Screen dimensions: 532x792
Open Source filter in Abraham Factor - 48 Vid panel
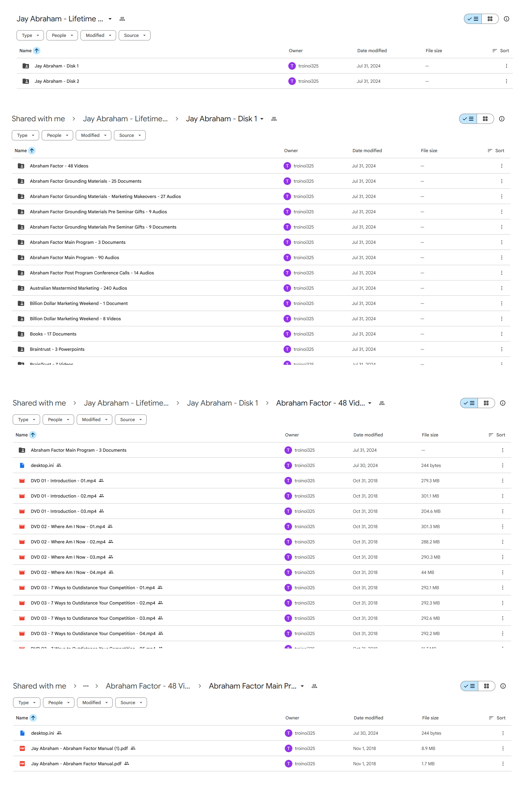(x=131, y=420)
